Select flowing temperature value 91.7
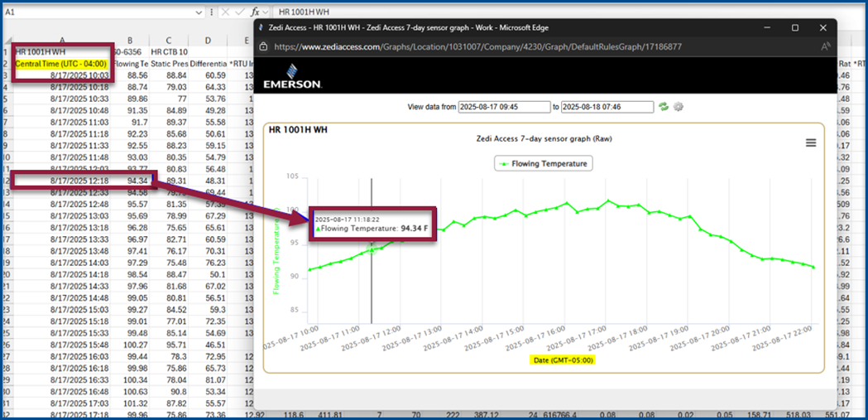868x420 pixels. click(130, 122)
